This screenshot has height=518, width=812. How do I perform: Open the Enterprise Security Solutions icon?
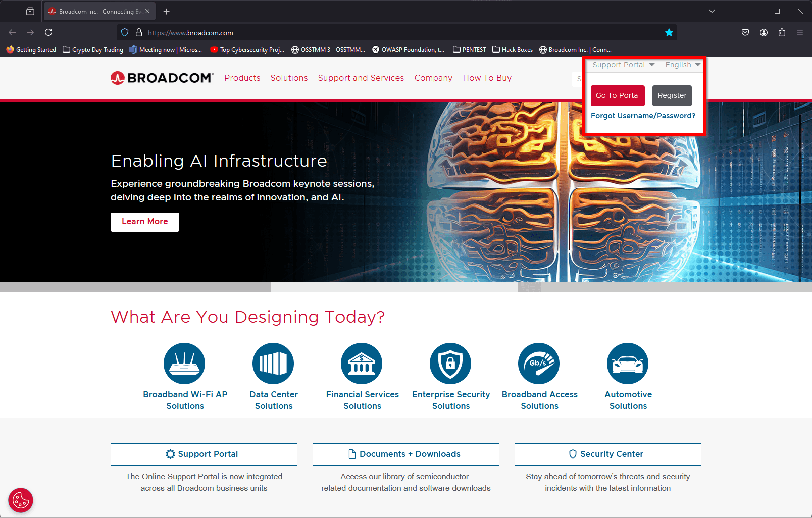point(450,364)
